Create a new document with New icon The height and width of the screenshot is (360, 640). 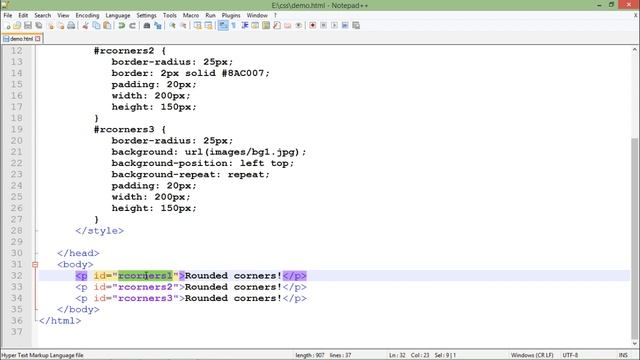point(7,26)
